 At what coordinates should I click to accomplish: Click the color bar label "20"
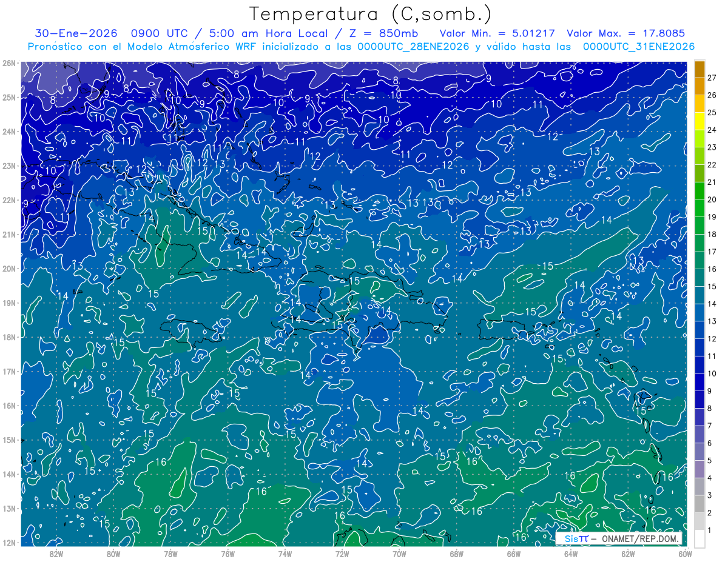click(712, 199)
